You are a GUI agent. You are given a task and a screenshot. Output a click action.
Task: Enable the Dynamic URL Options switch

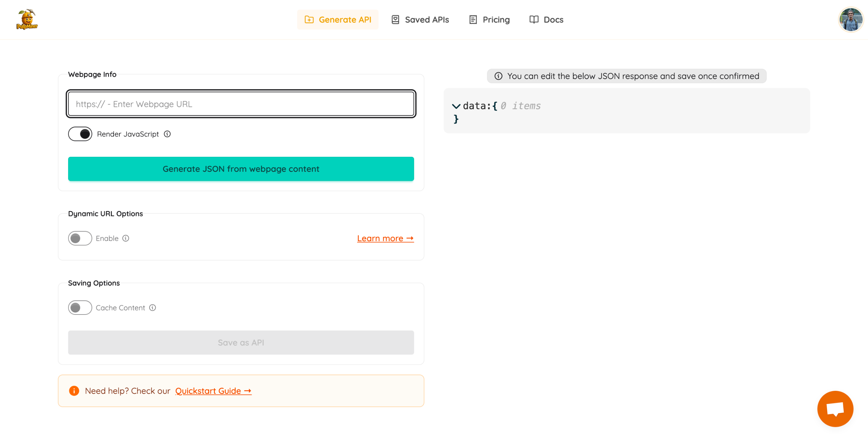click(80, 238)
